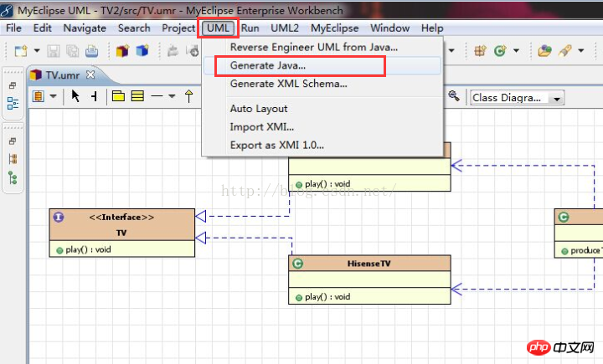
Task: Open dropdown arrow left of new package icon
Action: (x=451, y=50)
